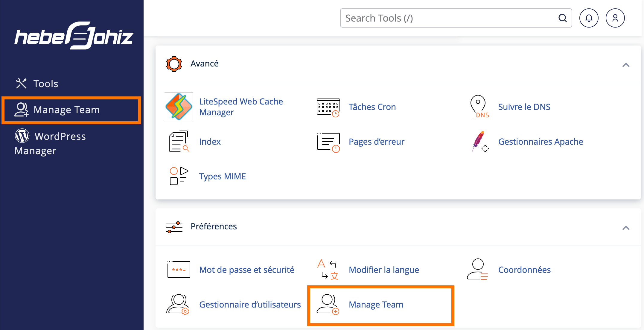Open LiteSpeed Web Cache Manager link
The height and width of the screenshot is (330, 644).
click(x=241, y=107)
